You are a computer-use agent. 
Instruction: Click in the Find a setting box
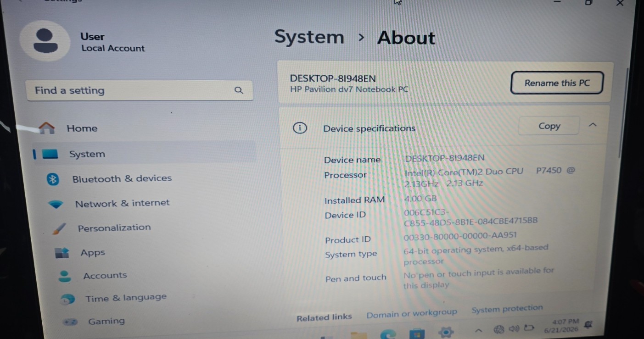[139, 90]
